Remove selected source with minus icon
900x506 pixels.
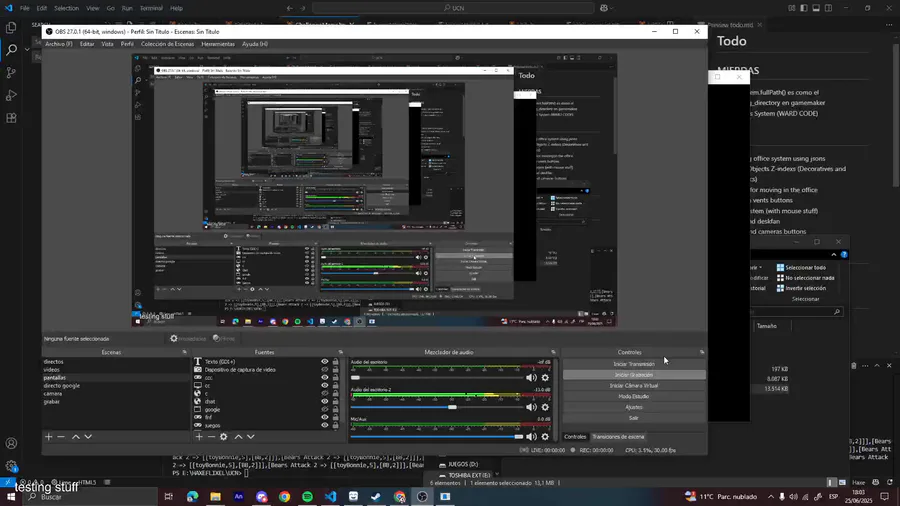point(211,437)
